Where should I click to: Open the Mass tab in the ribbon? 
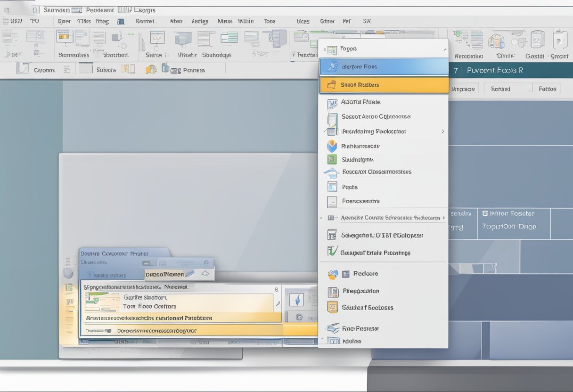click(x=225, y=21)
